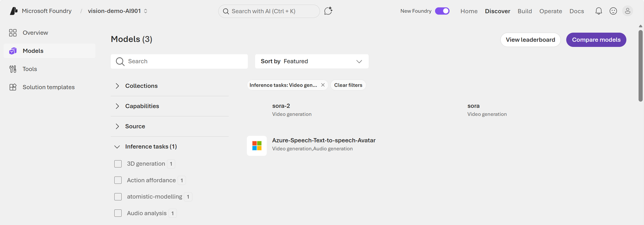Expand the Capabilities filter section
This screenshot has width=644, height=225.
click(169, 106)
